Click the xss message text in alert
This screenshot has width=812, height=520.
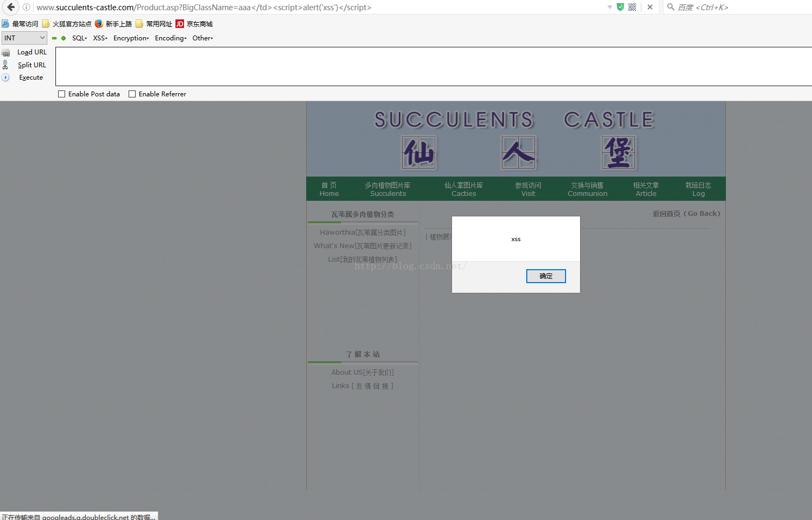point(516,239)
